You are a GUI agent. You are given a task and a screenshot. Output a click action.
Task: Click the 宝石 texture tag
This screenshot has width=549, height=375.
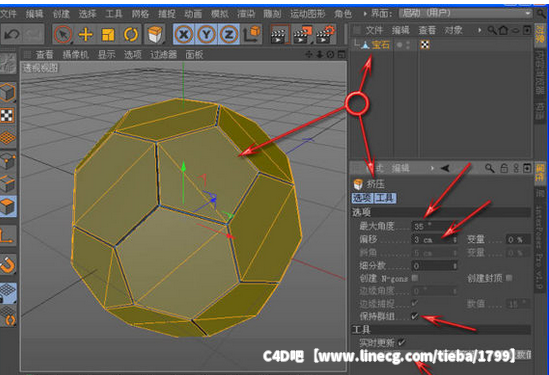(x=425, y=45)
